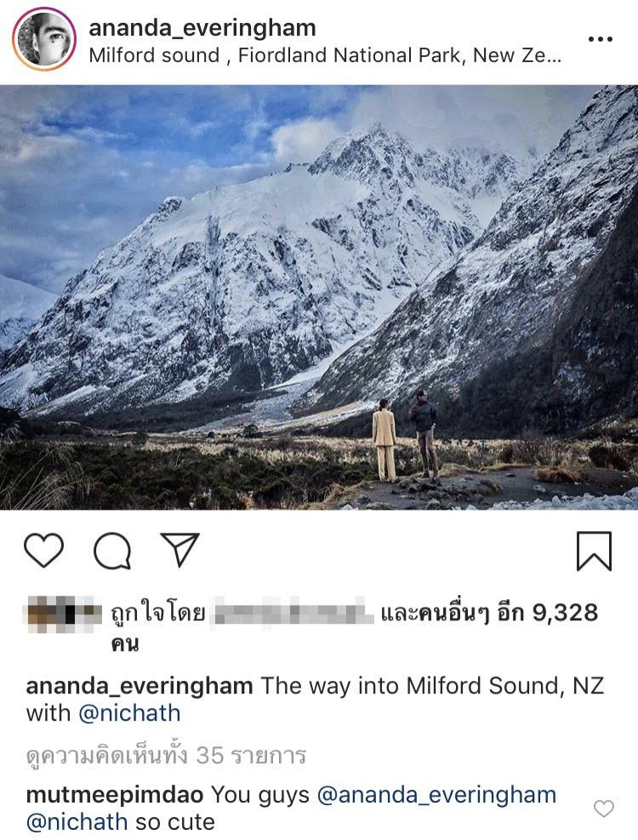Open the three-dot options menu
The width and height of the screenshot is (638, 840).
pos(600,39)
